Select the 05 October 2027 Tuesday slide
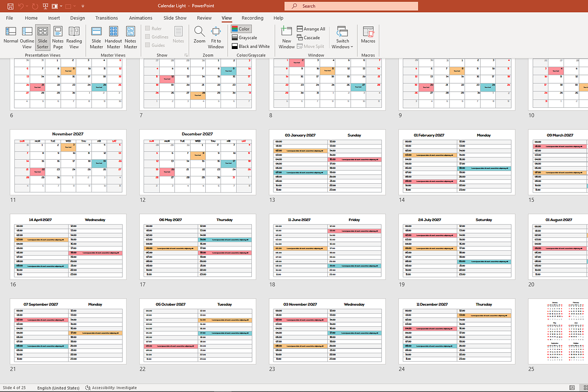Image resolution: width=588 pixels, height=392 pixels. pos(197,332)
